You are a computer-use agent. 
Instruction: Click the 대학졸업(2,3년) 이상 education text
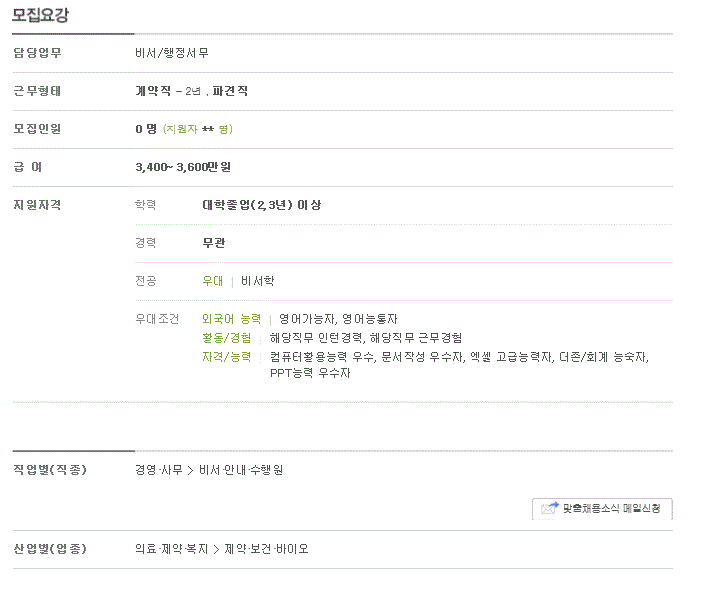(x=261, y=205)
